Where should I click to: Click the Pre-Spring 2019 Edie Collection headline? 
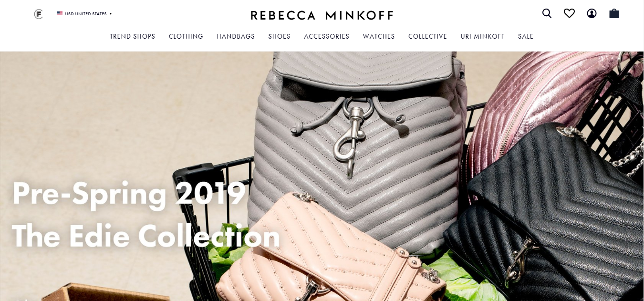(145, 215)
